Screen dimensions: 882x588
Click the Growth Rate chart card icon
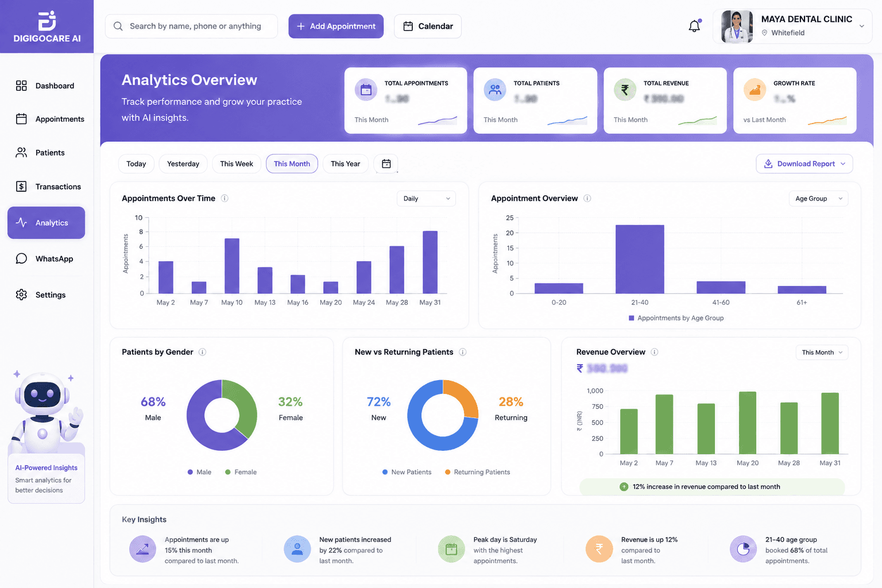click(x=755, y=90)
